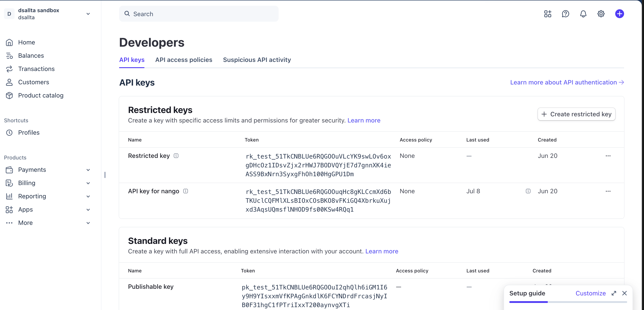This screenshot has width=644, height=310.
Task: Expand the More menu chevron
Action: point(88,223)
